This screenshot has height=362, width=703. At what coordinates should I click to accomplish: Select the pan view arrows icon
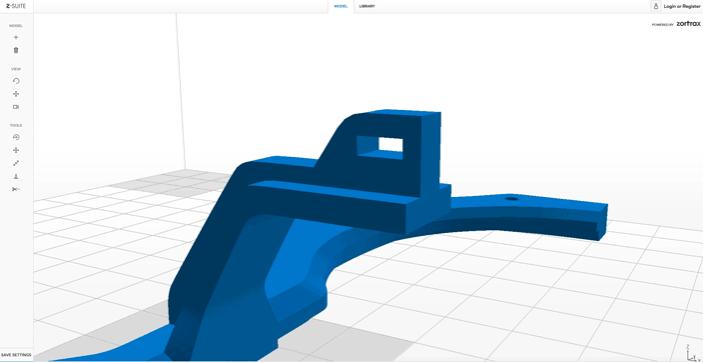(16, 94)
